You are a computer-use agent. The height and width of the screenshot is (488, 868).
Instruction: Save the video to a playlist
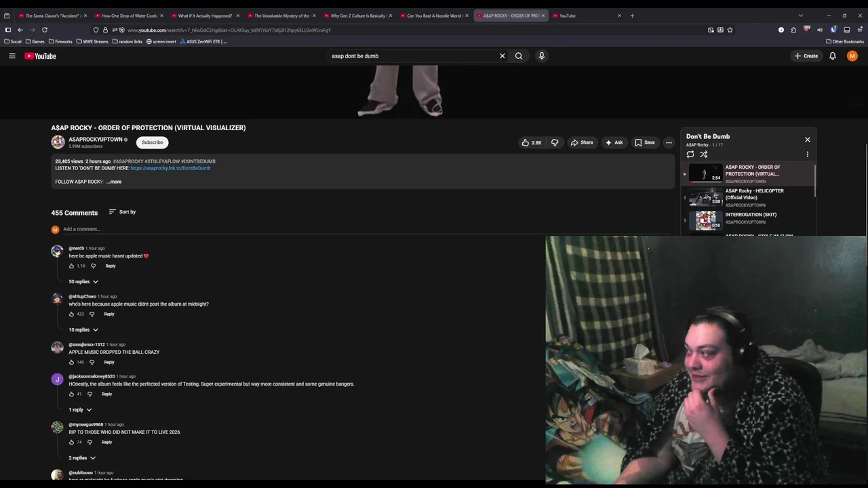[645, 142]
